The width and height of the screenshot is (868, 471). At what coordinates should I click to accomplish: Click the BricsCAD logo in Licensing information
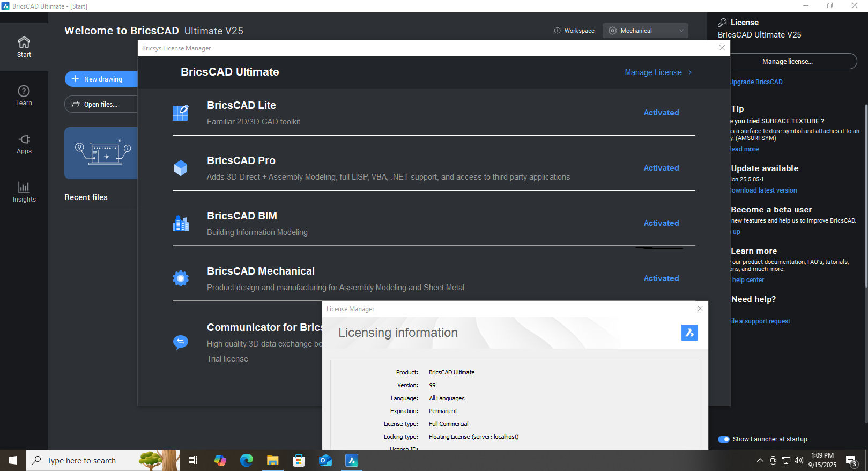point(689,333)
